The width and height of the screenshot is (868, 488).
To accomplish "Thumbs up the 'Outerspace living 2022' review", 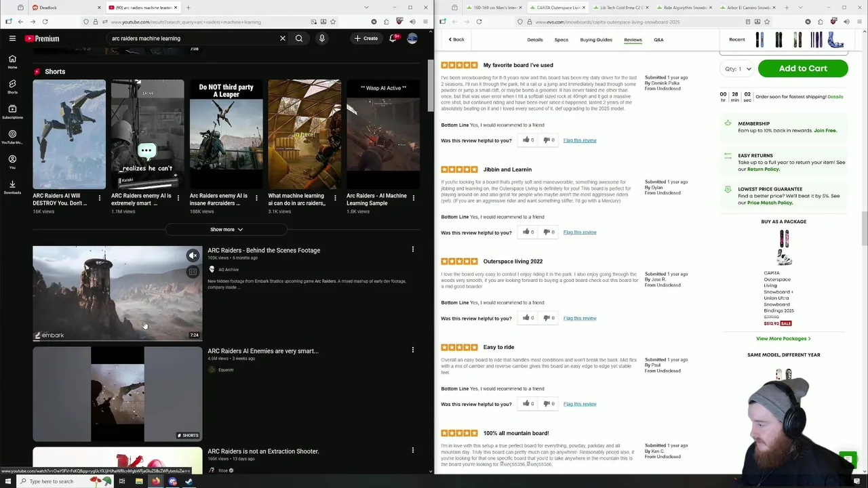I will pos(528,318).
